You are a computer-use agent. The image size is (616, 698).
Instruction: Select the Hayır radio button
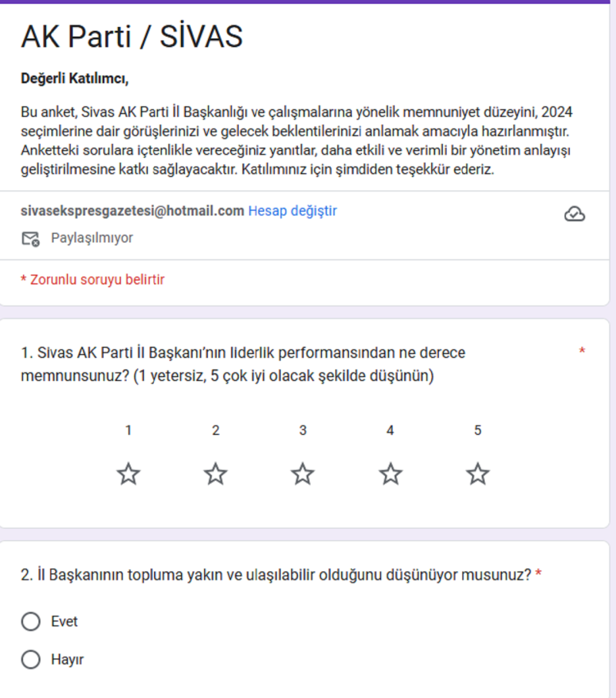[31, 660]
